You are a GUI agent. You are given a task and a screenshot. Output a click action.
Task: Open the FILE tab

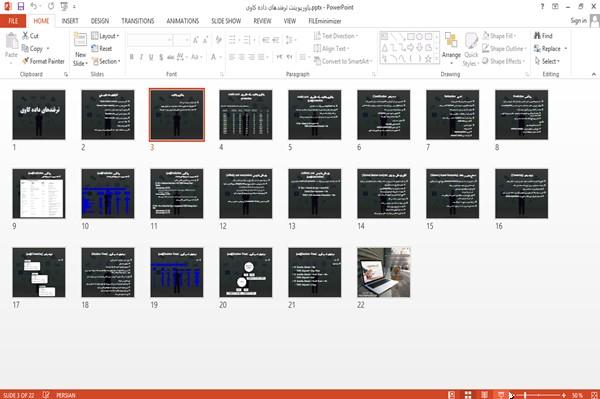pyautogui.click(x=13, y=21)
